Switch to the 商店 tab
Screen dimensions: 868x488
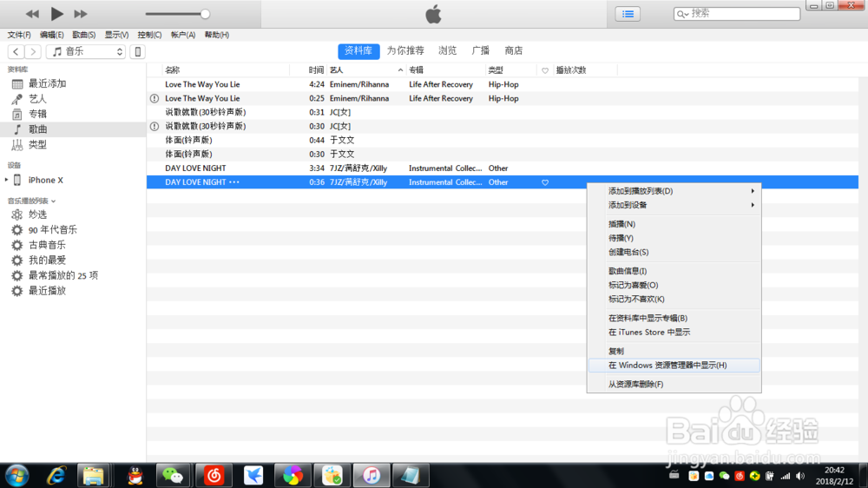click(x=514, y=51)
